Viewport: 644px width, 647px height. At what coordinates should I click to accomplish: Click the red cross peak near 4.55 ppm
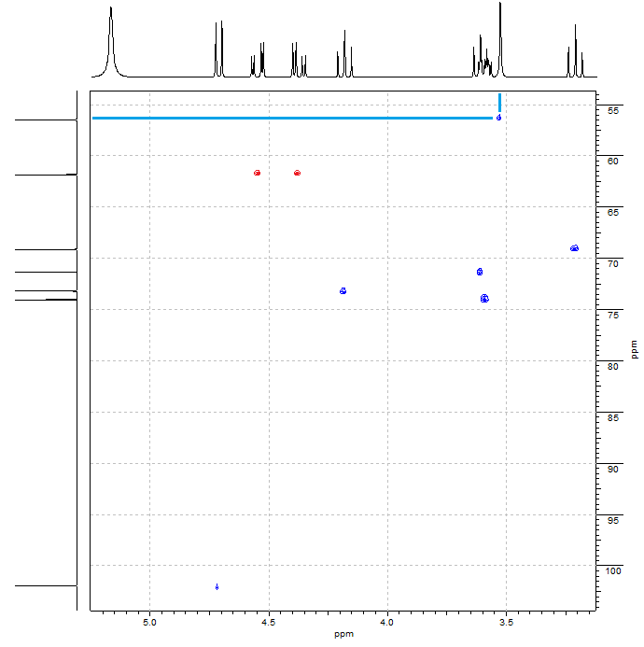257,173
